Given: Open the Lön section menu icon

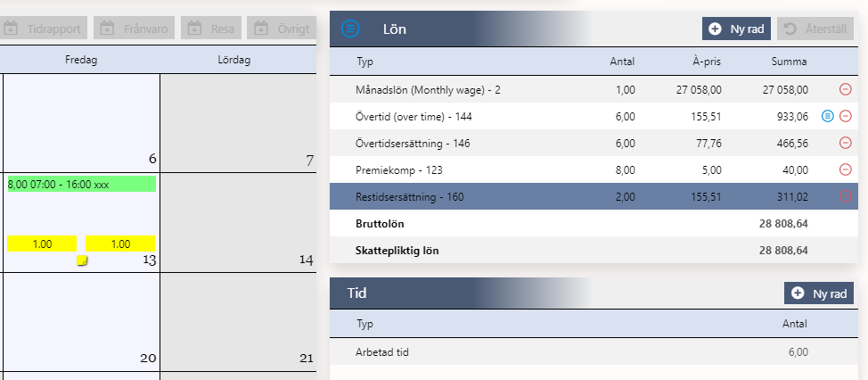Looking at the screenshot, I should (x=350, y=29).
